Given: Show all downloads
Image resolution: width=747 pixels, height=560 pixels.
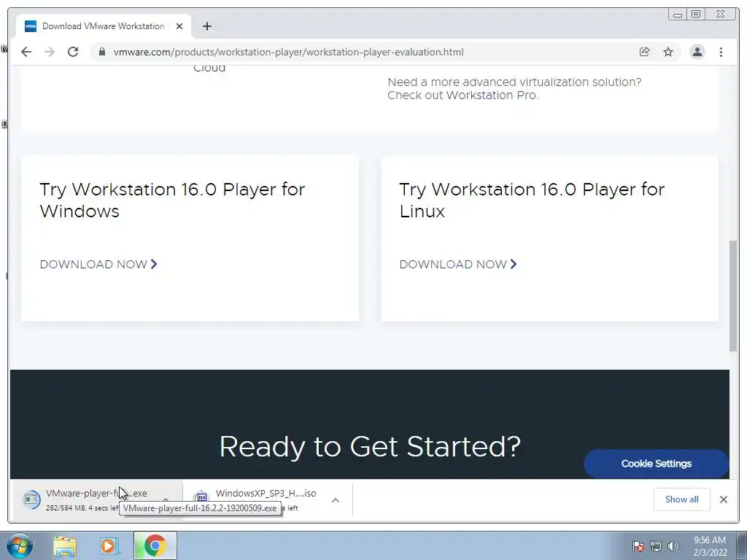Looking at the screenshot, I should [682, 499].
